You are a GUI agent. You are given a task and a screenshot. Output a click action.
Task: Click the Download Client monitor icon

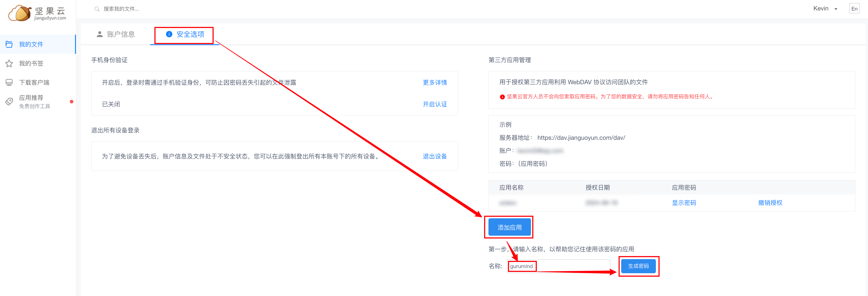[9, 83]
